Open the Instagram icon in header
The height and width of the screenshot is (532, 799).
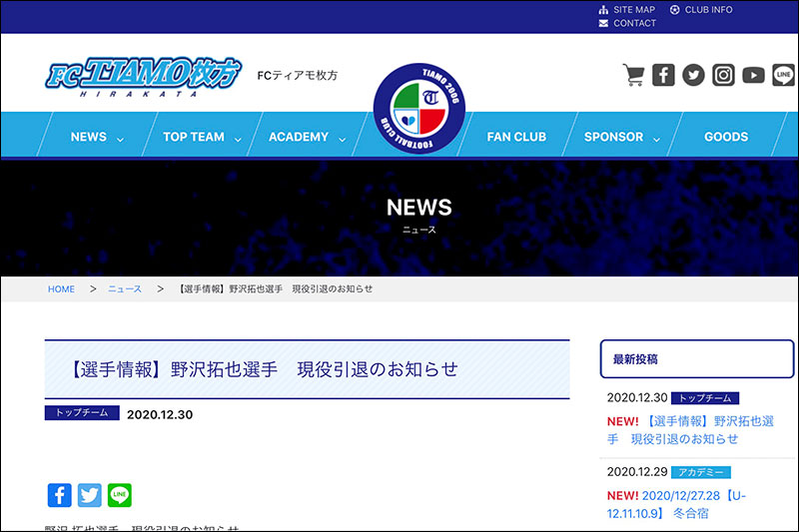(x=723, y=75)
